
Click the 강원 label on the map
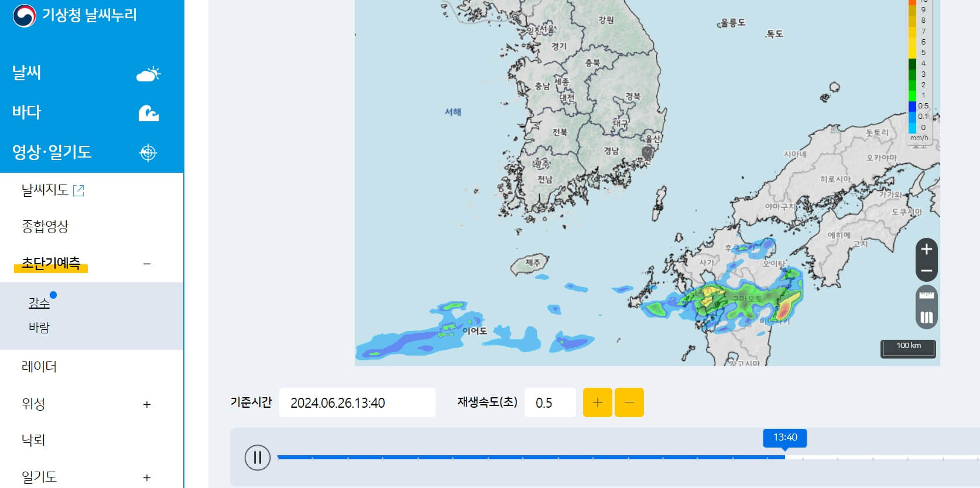pos(606,20)
